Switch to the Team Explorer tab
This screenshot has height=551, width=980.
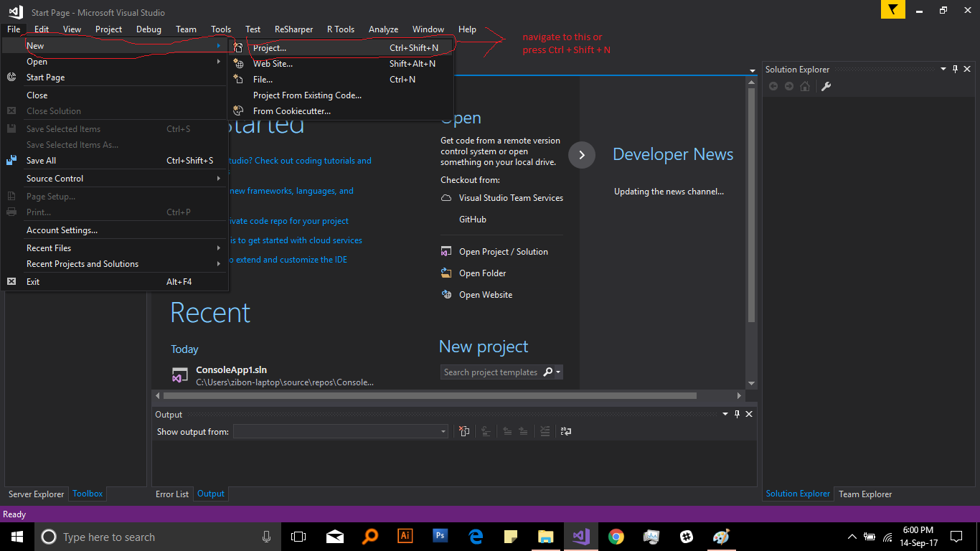click(865, 494)
